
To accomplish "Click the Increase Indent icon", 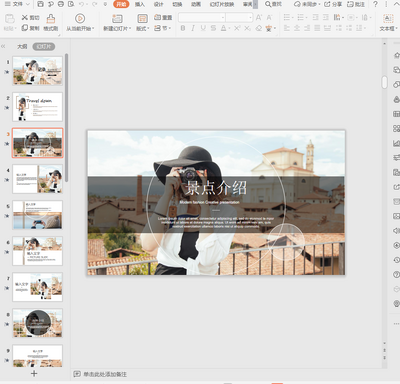I will (326, 17).
